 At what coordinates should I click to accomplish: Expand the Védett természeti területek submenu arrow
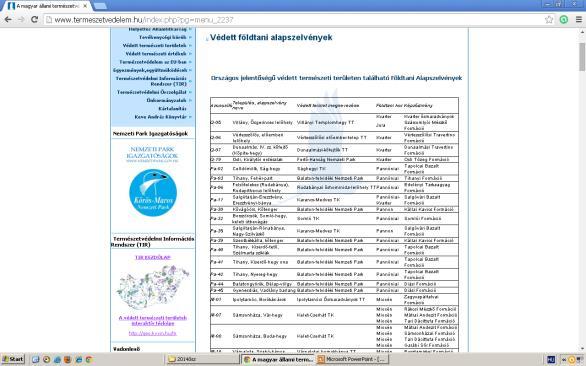click(190, 45)
